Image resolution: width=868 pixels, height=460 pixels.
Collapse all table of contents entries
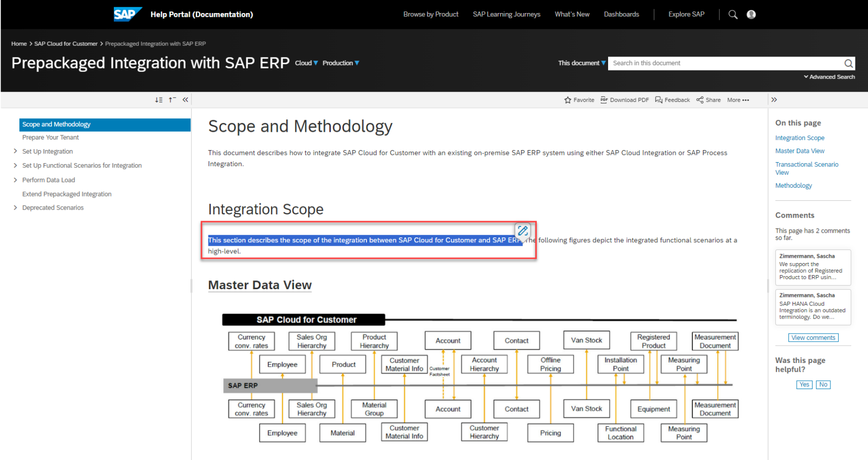pyautogui.click(x=172, y=100)
